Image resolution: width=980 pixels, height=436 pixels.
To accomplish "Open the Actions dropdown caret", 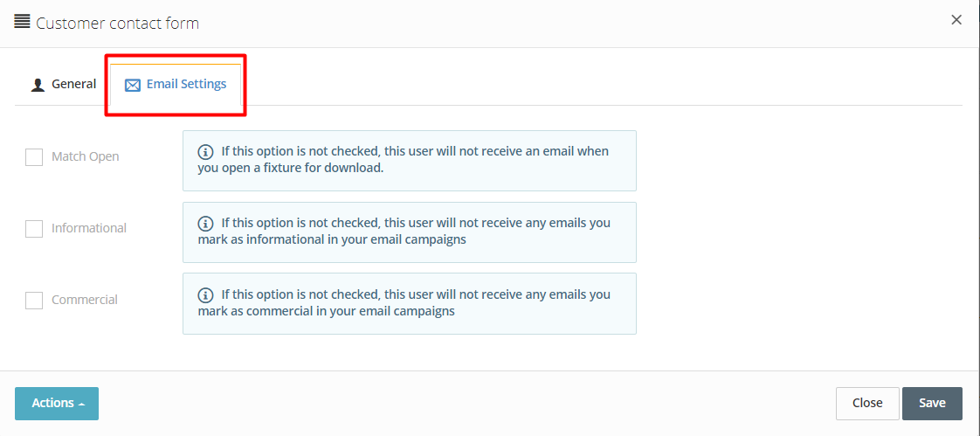I will click(x=82, y=404).
